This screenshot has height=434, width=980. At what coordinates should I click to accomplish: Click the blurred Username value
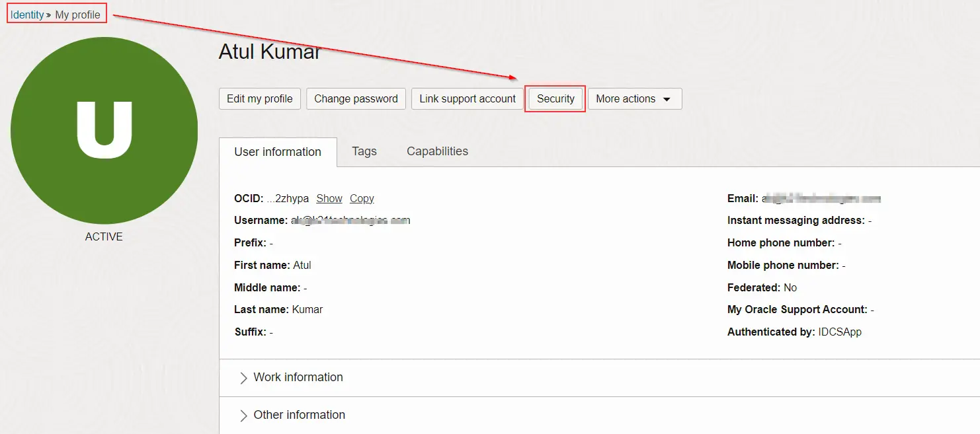pos(350,221)
